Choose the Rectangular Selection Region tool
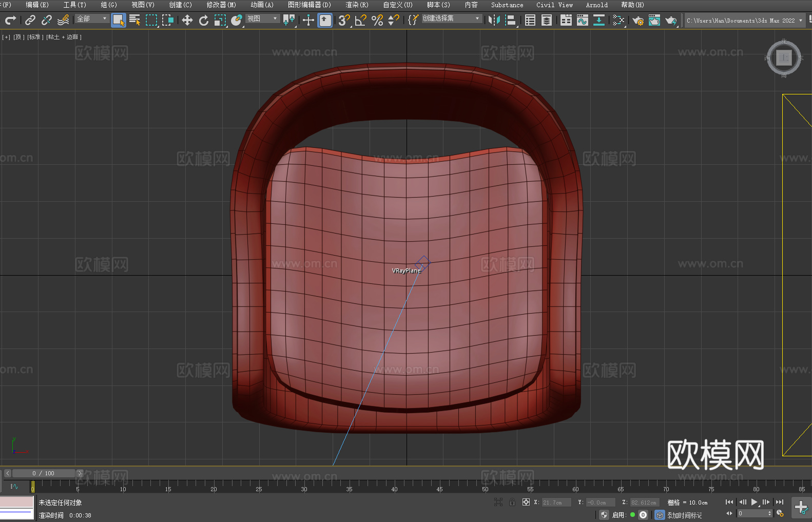The image size is (812, 522). pos(151,20)
